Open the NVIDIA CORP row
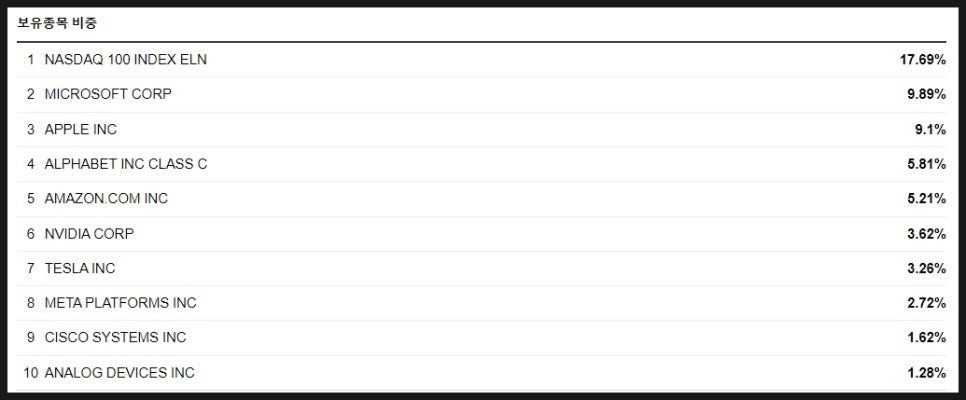This screenshot has height=400, width=966. pos(481,234)
